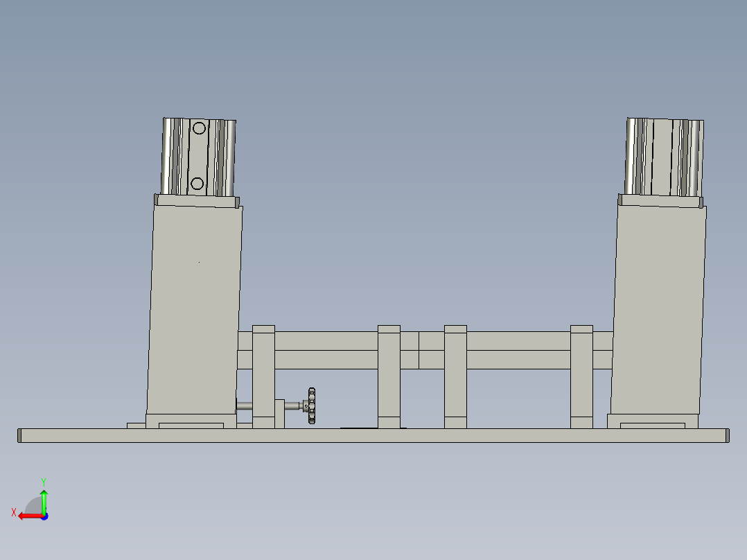The width and height of the screenshot is (747, 560).
Task: Select the flange plate under the left cylinder
Action: click(197, 201)
